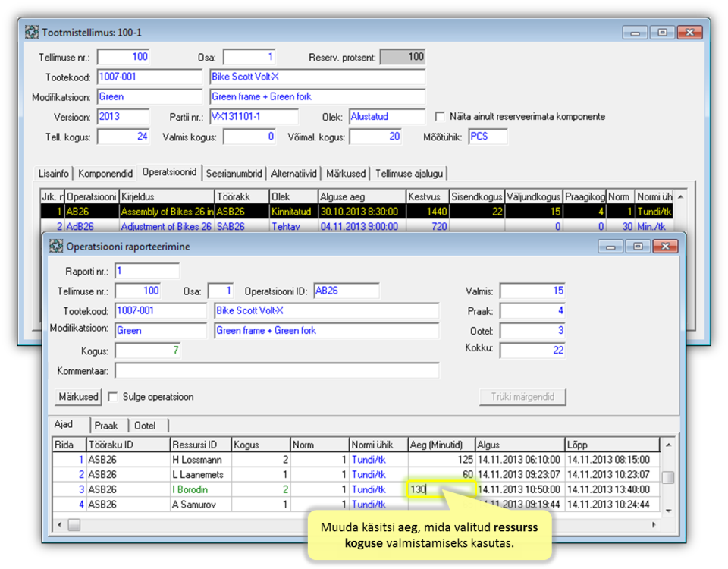Click the Praak field showing 4
This screenshot has width=728, height=569.
pyautogui.click(x=532, y=311)
